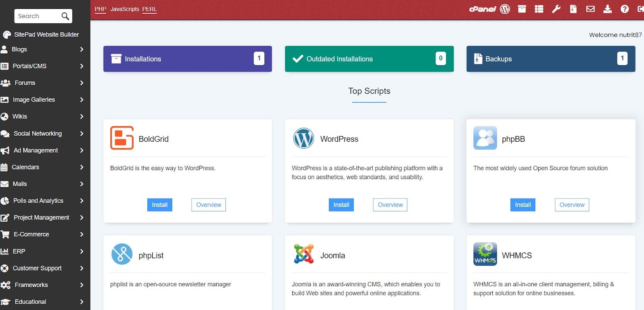Open the wrench settings icon
The image size is (644, 310).
[x=556, y=9]
